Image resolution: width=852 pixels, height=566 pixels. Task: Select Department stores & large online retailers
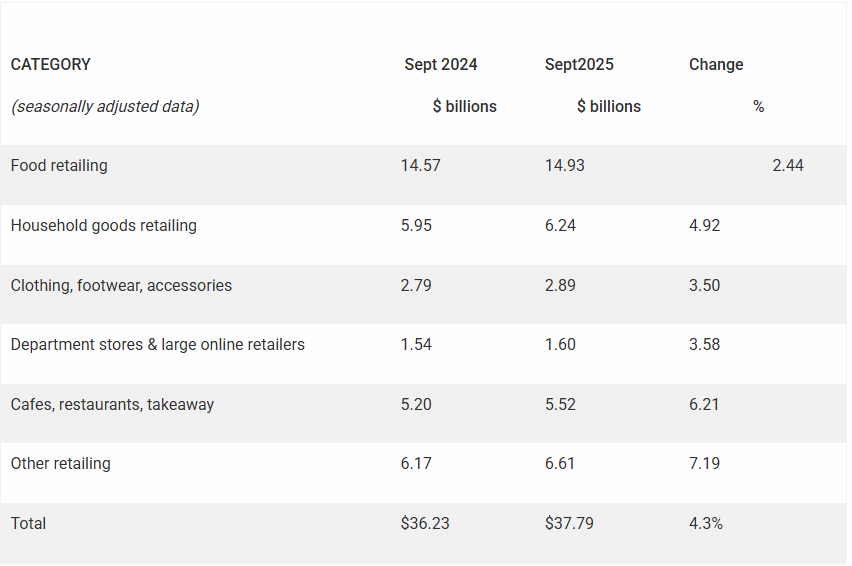[158, 345]
